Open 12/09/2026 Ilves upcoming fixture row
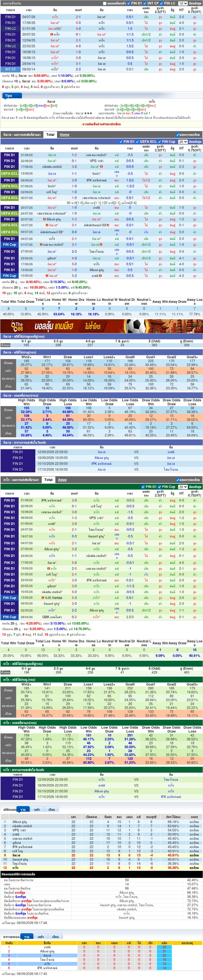 102,452
